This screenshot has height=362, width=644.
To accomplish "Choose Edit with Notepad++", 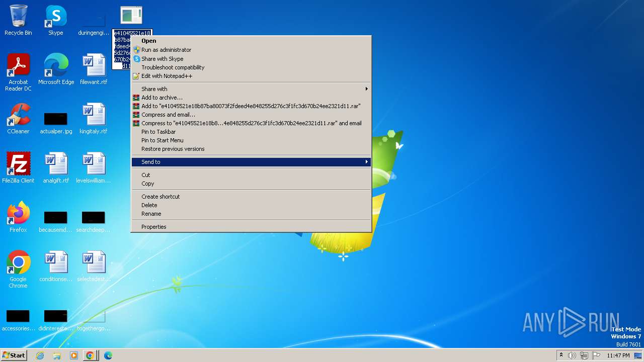I will [x=251, y=76].
